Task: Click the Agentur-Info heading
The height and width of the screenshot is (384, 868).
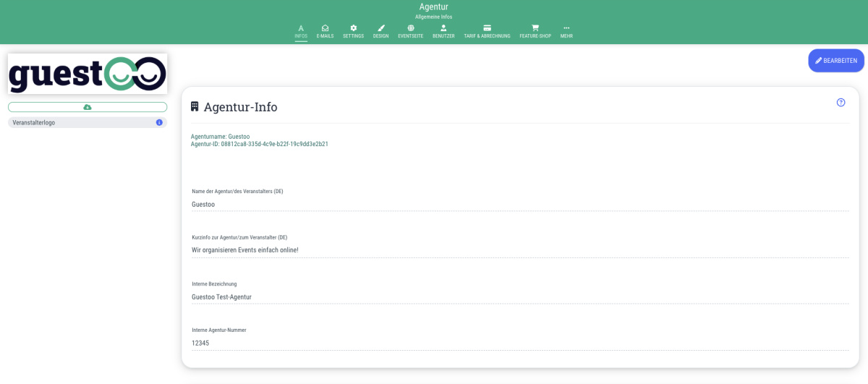Action: [240, 107]
